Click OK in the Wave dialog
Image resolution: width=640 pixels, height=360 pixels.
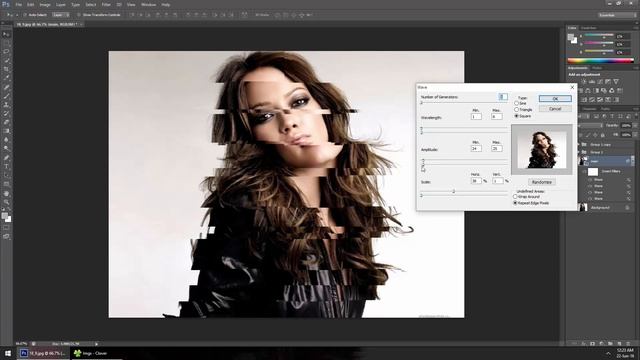[x=555, y=99]
